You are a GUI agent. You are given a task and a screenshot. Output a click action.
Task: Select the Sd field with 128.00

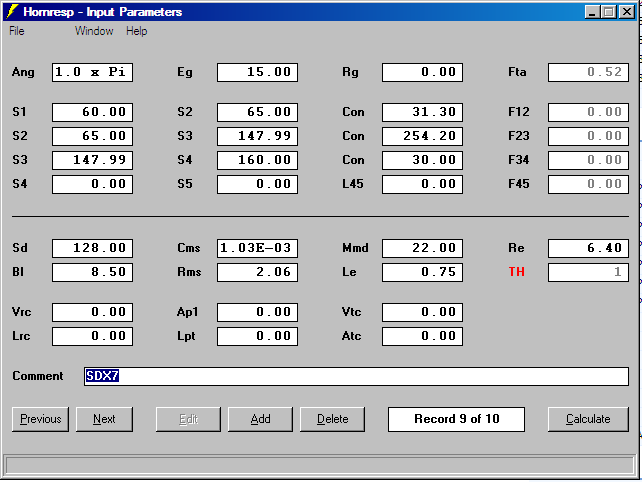[93, 248]
